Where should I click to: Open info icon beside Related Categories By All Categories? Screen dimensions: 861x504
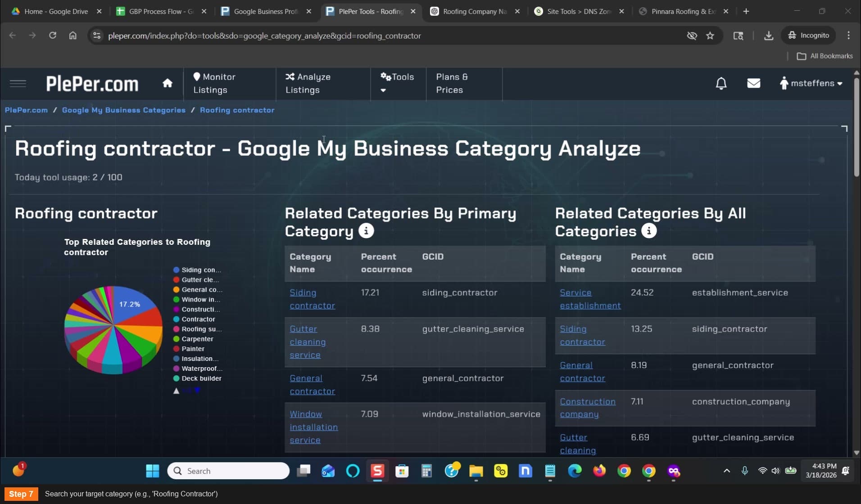(x=648, y=231)
